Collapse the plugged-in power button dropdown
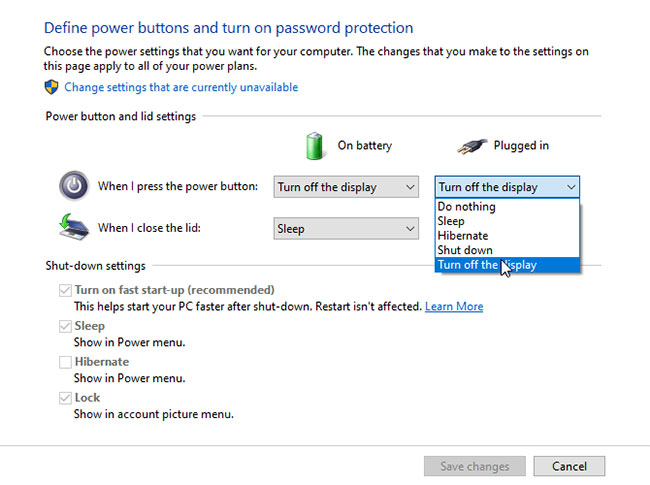Viewport: 650px width, 485px height. point(507,187)
